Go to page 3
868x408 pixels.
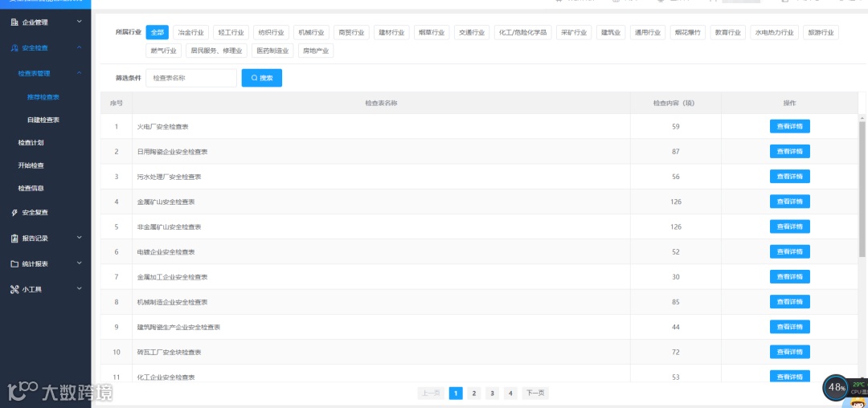tap(492, 393)
